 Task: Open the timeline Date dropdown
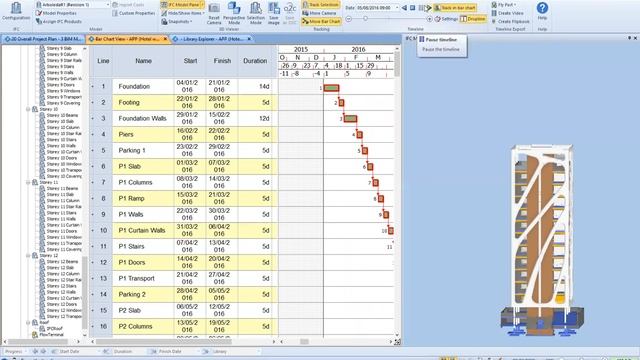(396, 8)
